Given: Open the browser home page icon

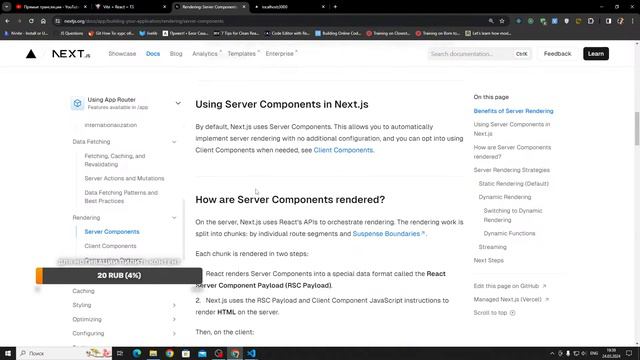Looking at the screenshot, I should click(43, 21).
